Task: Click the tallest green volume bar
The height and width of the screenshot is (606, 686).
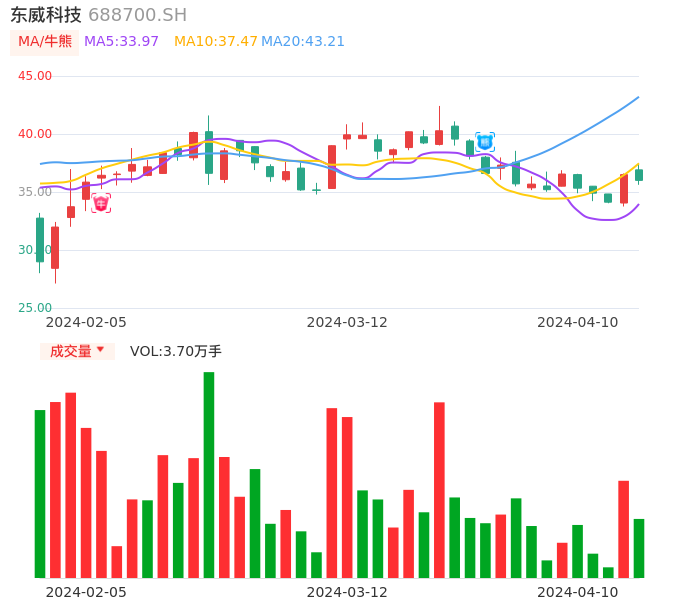Action: coord(209,475)
